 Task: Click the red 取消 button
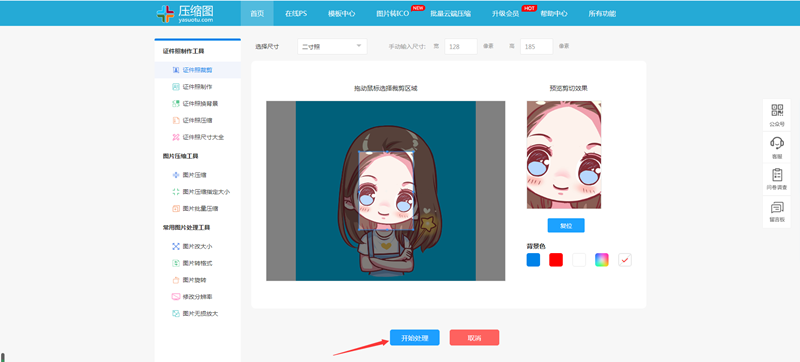point(474,338)
